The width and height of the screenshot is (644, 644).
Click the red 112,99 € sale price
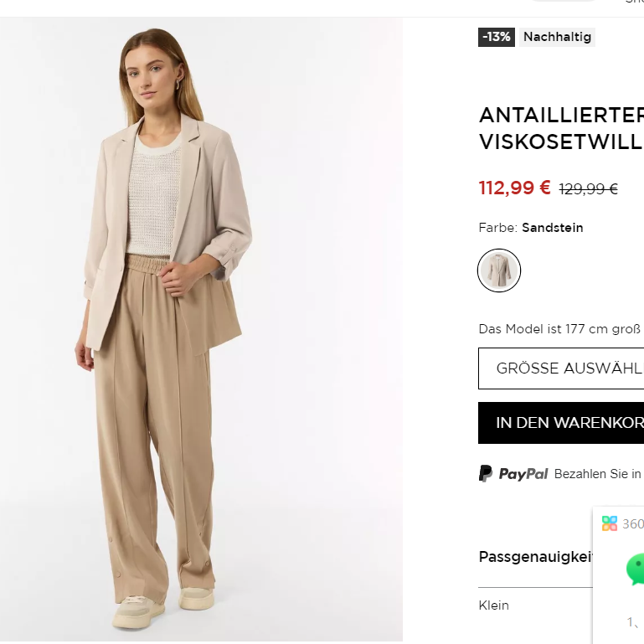pos(514,188)
